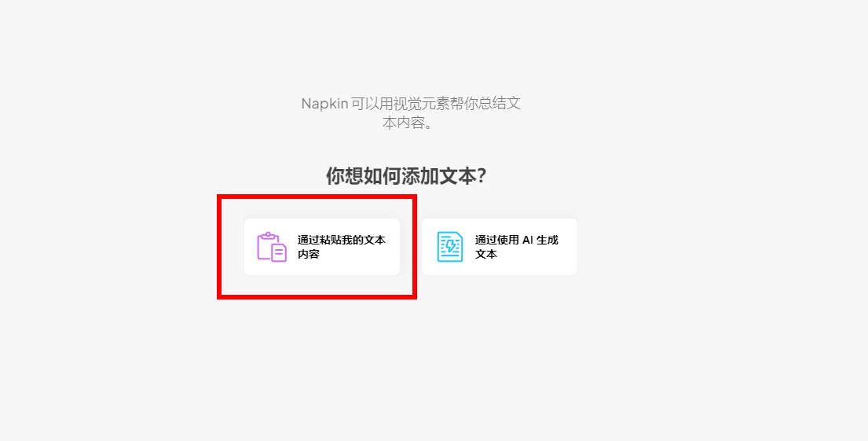This screenshot has width=868, height=441.
Task: Click the word Napkin in the description
Action: 324,104
